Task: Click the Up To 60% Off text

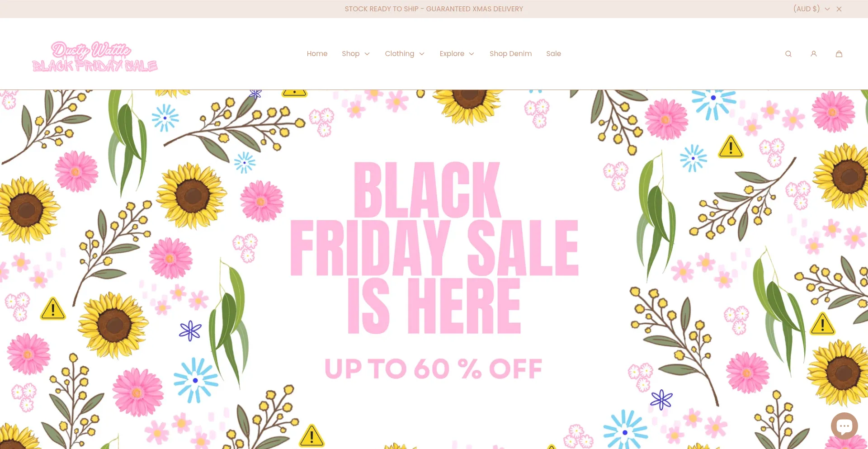Action: point(433,369)
